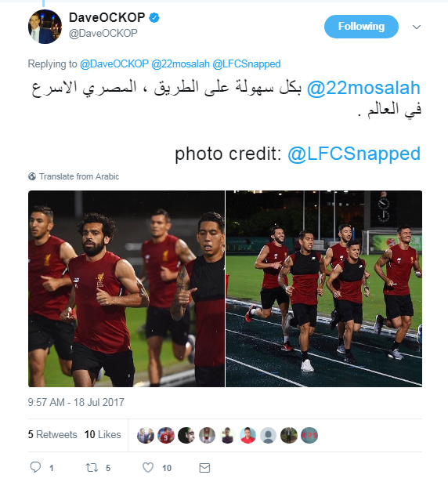Like the tweet with heart icon
The width and height of the screenshot is (448, 493).
[148, 468]
